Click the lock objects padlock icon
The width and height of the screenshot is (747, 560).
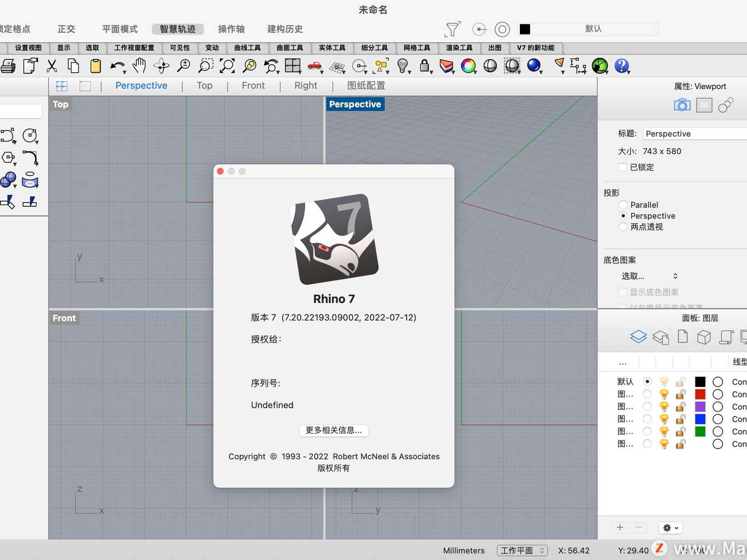click(x=425, y=66)
